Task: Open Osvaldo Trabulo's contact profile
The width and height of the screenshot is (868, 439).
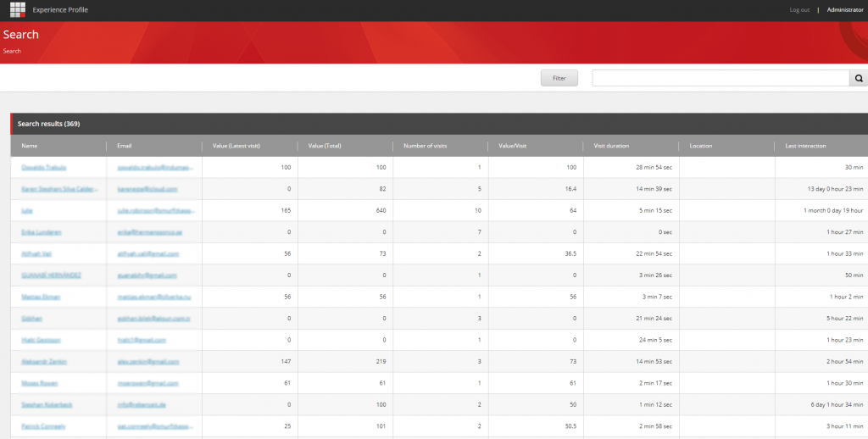Action: click(43, 167)
